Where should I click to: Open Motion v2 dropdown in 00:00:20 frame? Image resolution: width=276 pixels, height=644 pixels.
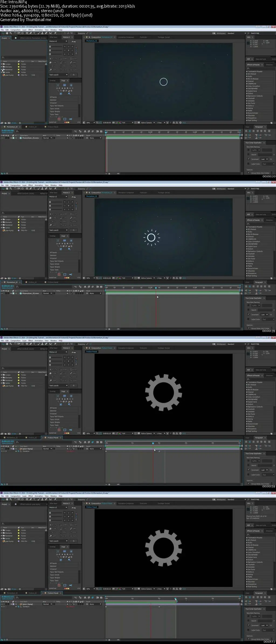[58, 41]
